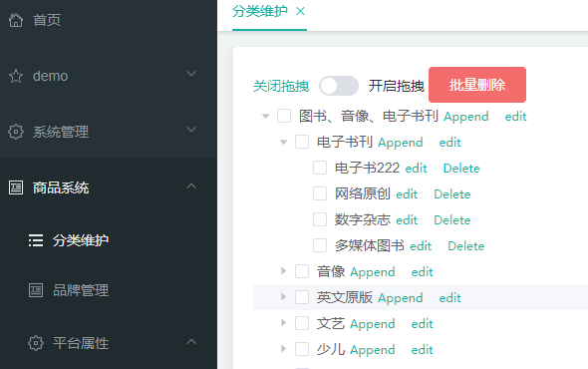Check the 电子书刊 checkbox
Viewport: 588px width, 369px height.
coord(302,142)
